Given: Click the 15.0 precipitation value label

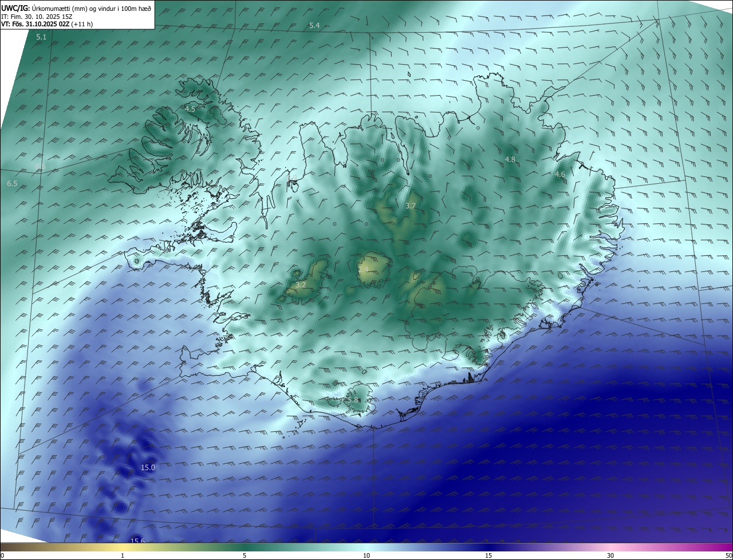Looking at the screenshot, I should [148, 467].
